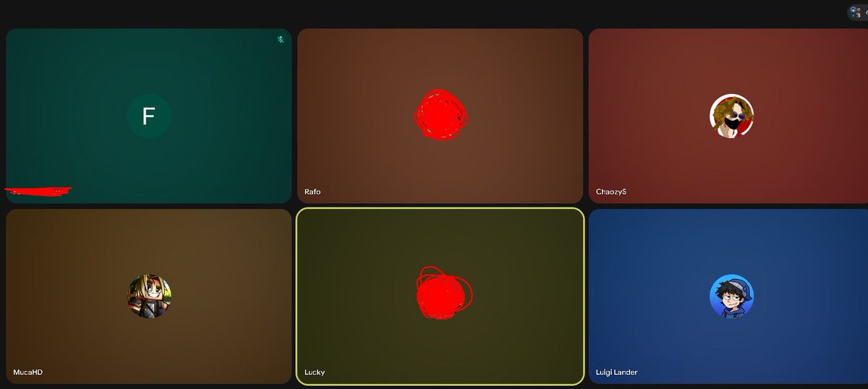Click ChaozyS's avatar with sunglasses and mask
868x389 pixels.
pyautogui.click(x=731, y=116)
